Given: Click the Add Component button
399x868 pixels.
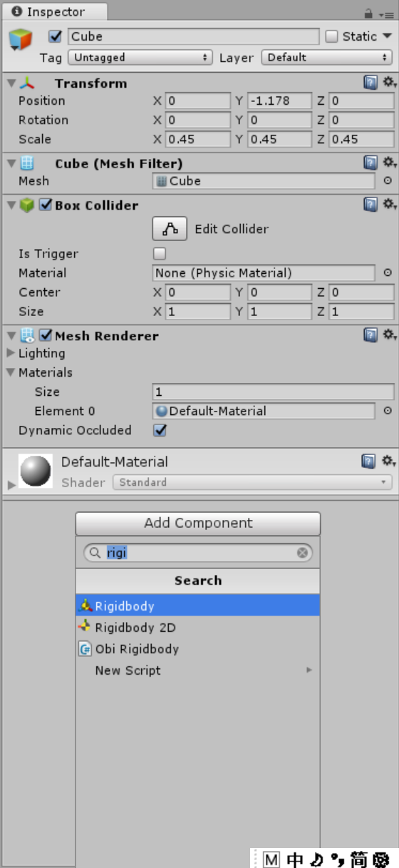Looking at the screenshot, I should 198,523.
